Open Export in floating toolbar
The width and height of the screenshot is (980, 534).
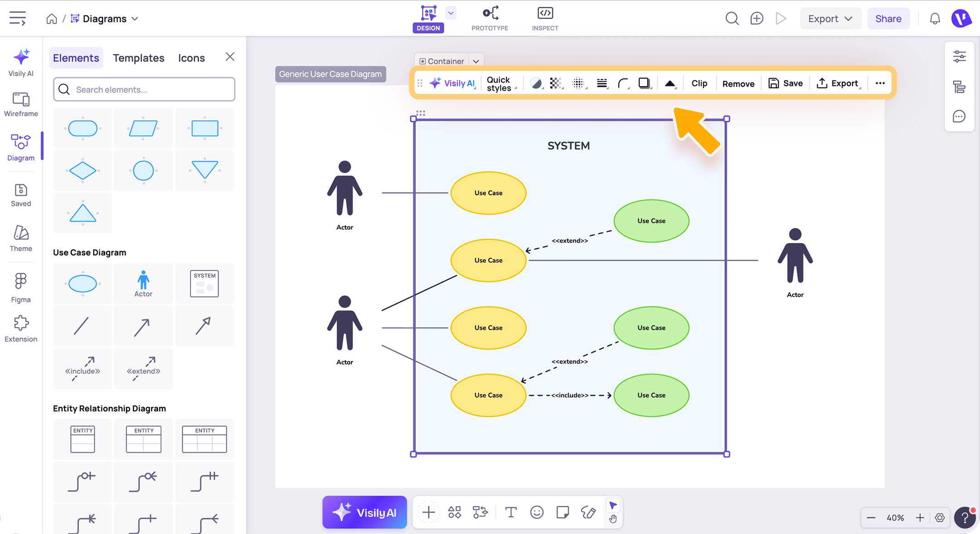pyautogui.click(x=838, y=83)
